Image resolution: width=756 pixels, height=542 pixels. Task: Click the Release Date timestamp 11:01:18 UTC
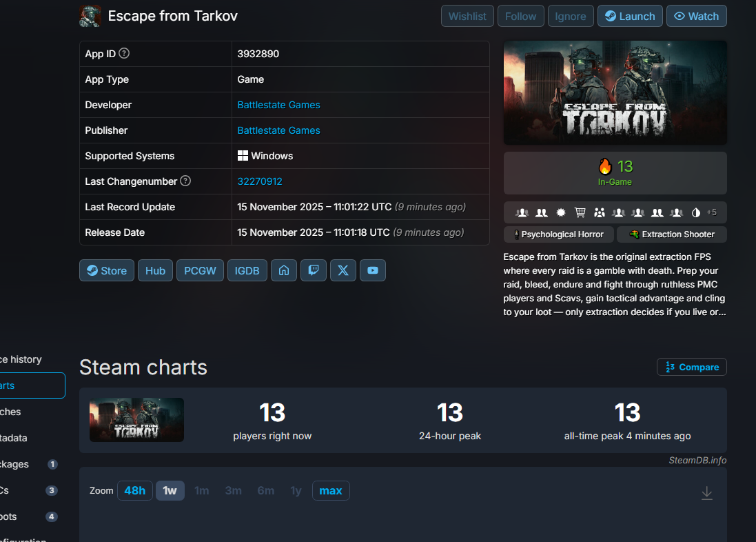click(x=314, y=232)
